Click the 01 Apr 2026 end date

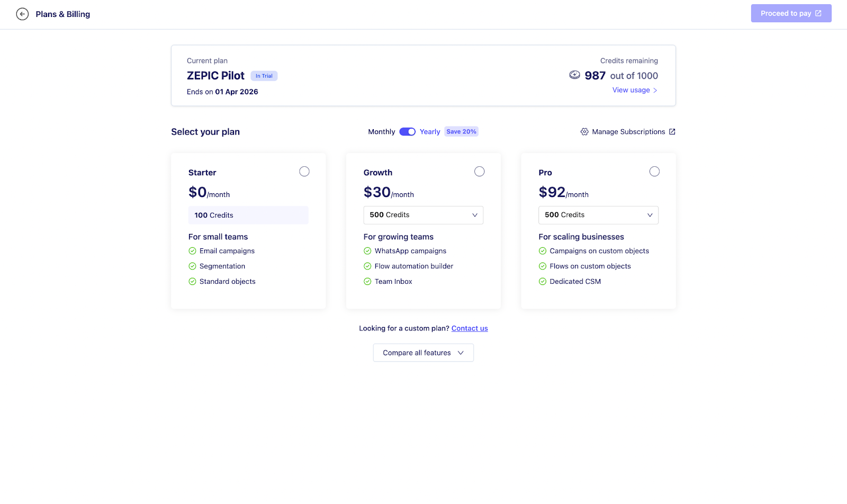coord(237,92)
